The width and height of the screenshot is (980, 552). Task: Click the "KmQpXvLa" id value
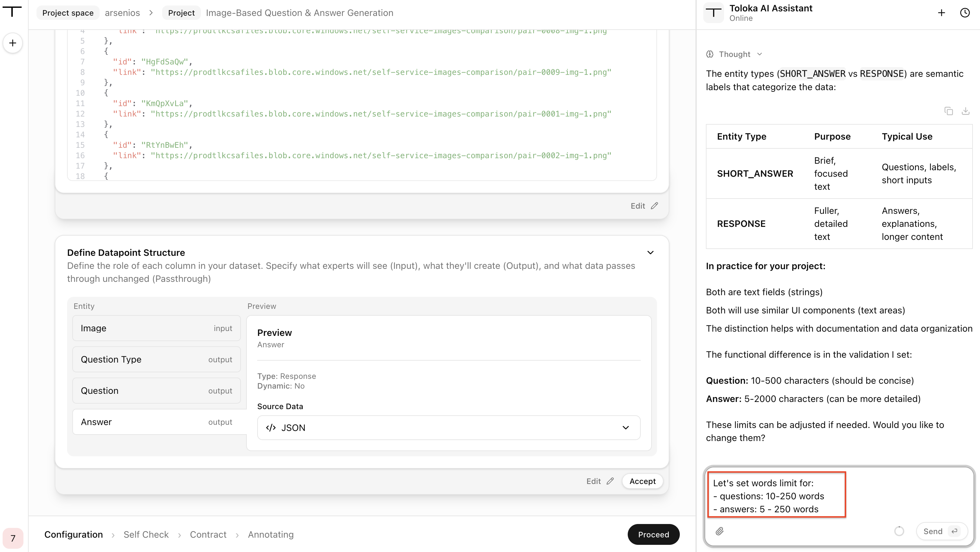coord(164,103)
